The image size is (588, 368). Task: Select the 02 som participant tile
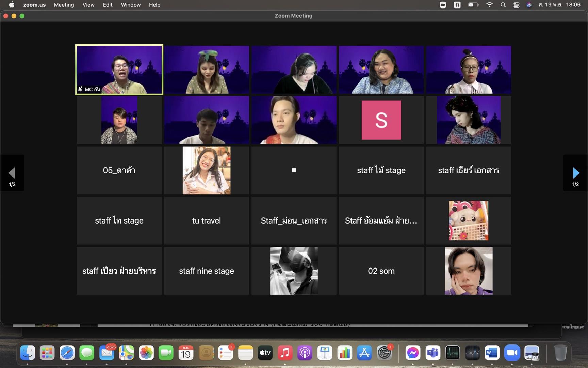point(381,271)
